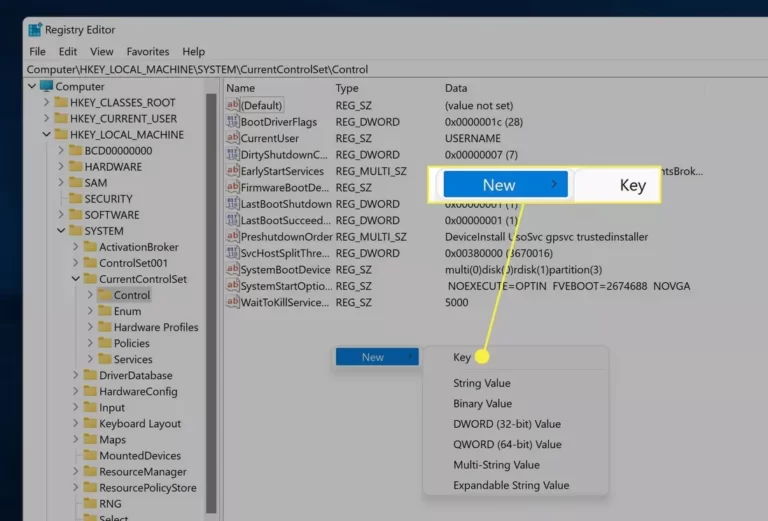Click the CurrentUser string value icon
768x521 pixels.
tap(233, 138)
